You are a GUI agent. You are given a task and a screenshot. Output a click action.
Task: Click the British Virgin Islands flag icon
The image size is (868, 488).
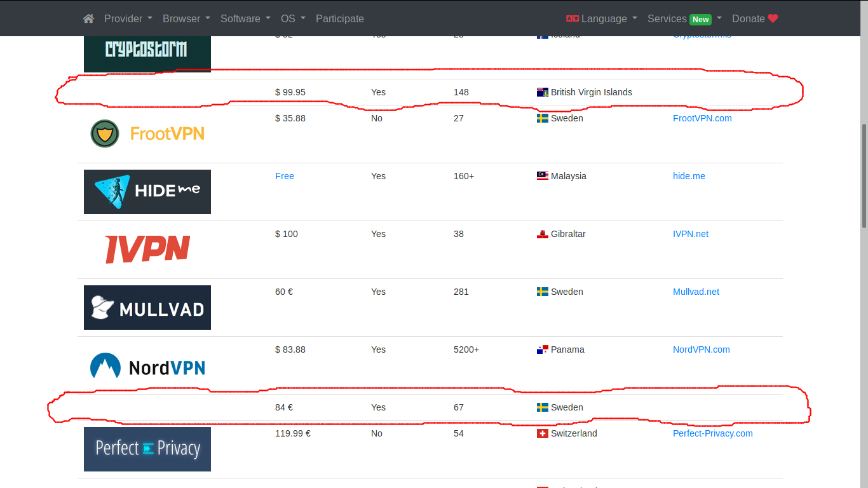click(542, 92)
